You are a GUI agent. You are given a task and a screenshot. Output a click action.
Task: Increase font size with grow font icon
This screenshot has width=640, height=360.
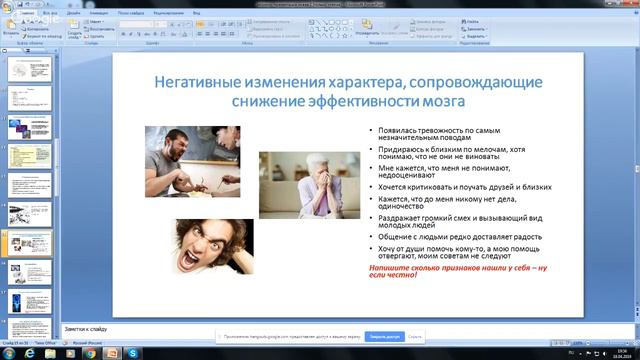(172, 24)
